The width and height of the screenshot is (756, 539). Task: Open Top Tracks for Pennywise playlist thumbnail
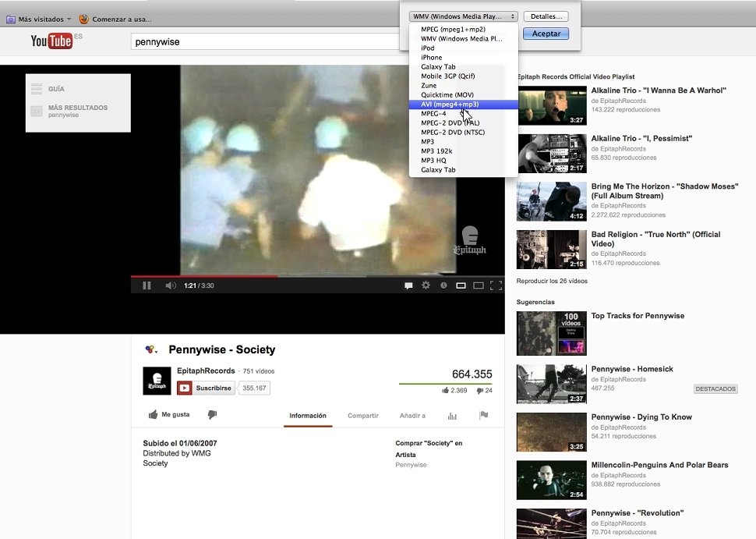click(x=552, y=333)
